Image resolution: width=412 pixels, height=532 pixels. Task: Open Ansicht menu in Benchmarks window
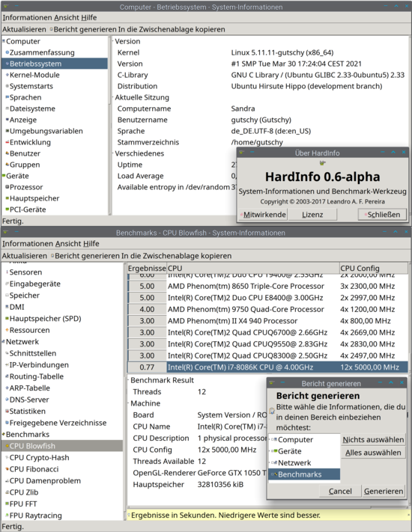68,244
